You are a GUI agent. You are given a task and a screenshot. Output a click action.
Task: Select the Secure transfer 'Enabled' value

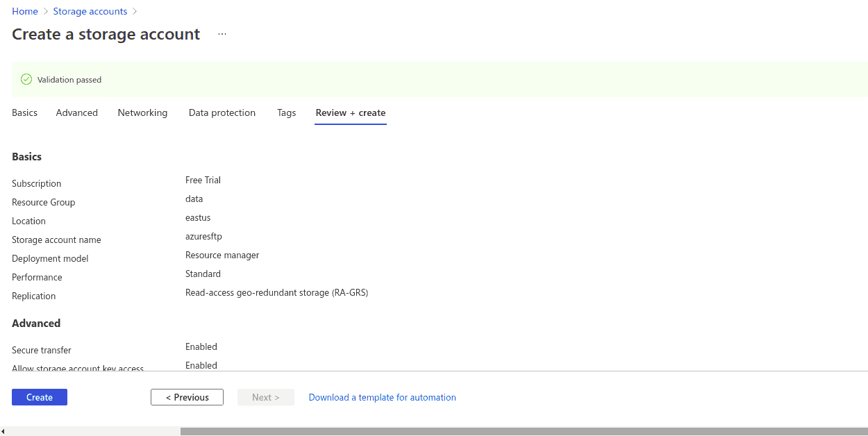coord(201,346)
